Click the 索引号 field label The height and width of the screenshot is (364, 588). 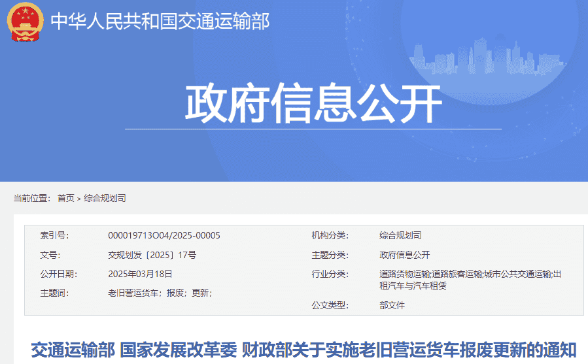coord(54,235)
